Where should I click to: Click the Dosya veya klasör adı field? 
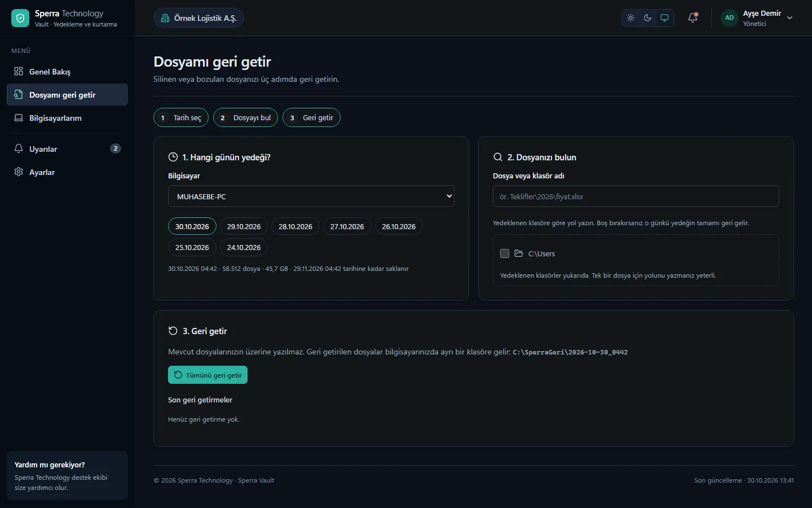click(636, 196)
